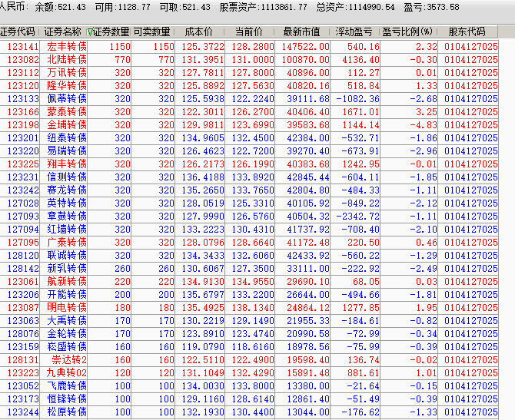The width and height of the screenshot is (515, 420).
Task: Select security code 123159
Action: [23, 347]
